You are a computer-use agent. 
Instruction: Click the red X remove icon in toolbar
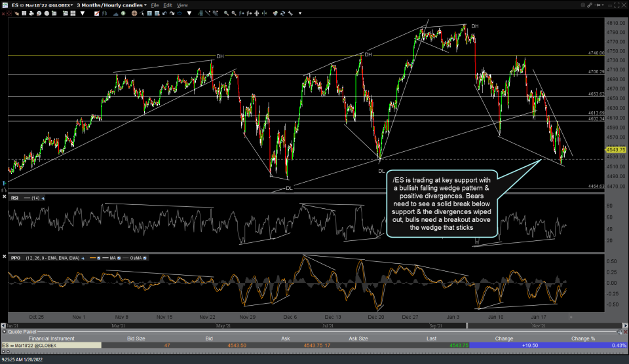pyautogui.click(x=3, y=13)
